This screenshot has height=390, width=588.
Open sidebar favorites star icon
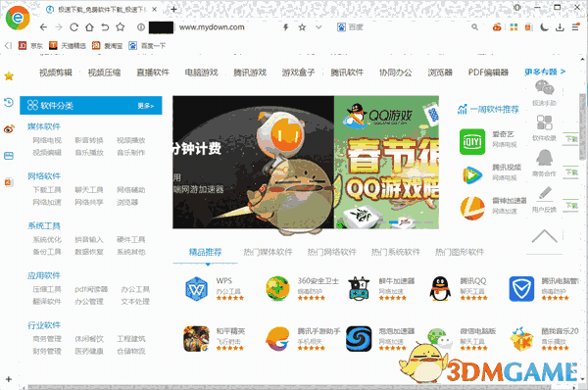point(9,76)
